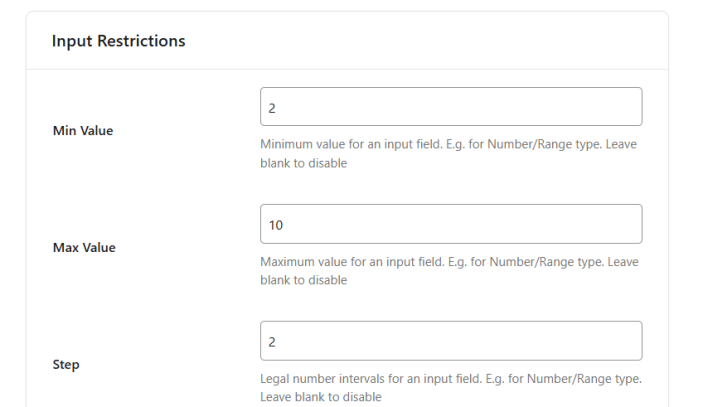
Task: Click "blank to disable" under Max Value
Action: click(x=304, y=280)
